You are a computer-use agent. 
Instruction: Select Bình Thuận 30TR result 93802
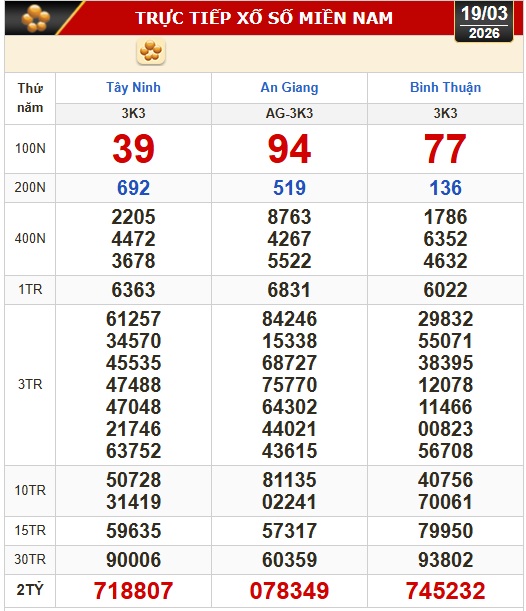[445, 560]
